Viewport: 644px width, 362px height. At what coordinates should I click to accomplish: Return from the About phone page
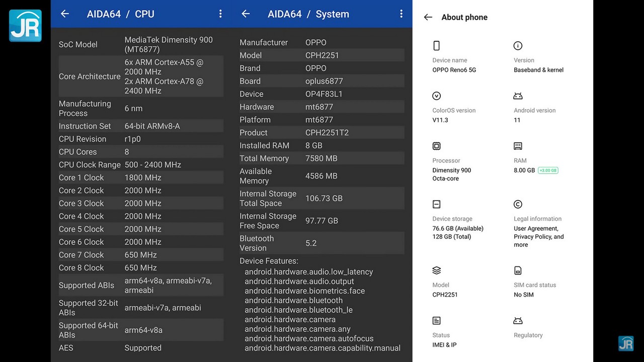(428, 17)
